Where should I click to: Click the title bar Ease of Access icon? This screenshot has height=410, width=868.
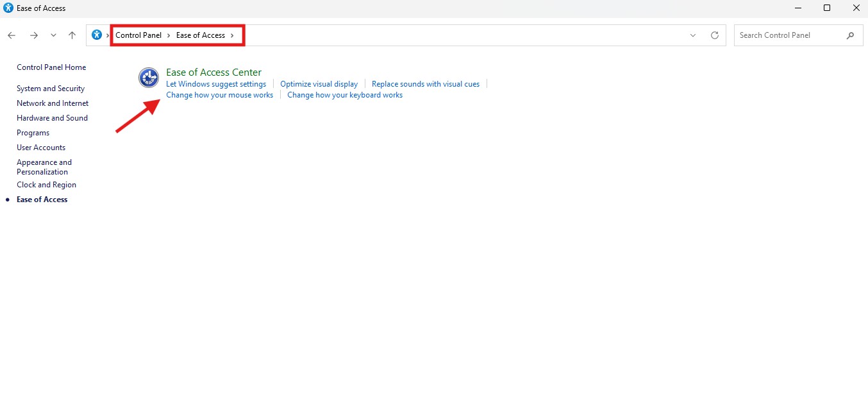(8, 8)
